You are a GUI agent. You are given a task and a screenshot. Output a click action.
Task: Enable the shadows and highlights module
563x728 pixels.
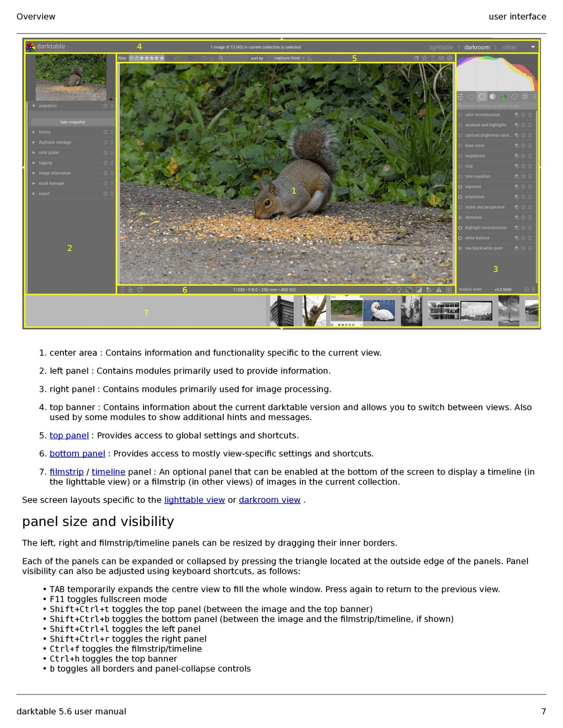(460, 125)
